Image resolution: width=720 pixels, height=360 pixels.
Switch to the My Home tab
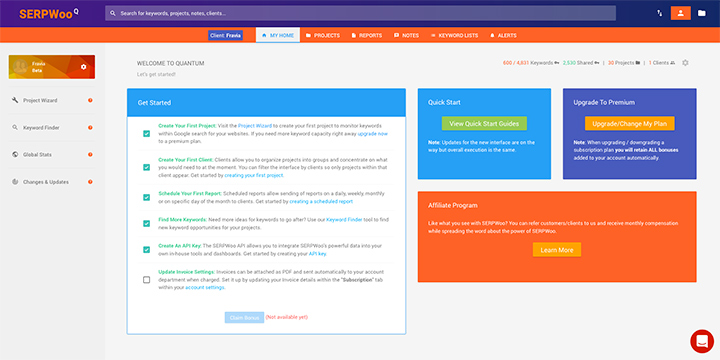(x=278, y=35)
